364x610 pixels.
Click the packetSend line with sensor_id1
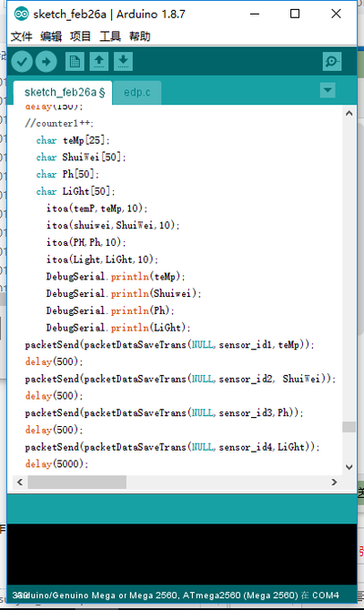pyautogui.click(x=169, y=345)
